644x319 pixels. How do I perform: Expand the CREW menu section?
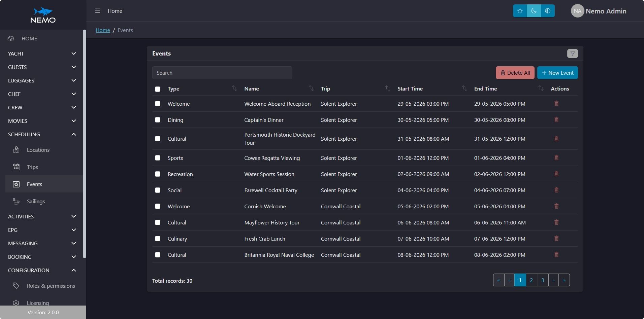click(x=42, y=107)
